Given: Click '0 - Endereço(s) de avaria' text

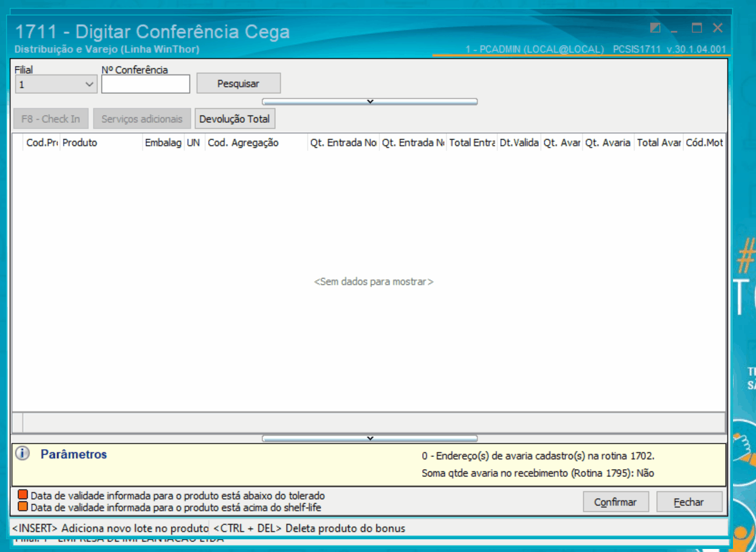Looking at the screenshot, I should tap(538, 456).
